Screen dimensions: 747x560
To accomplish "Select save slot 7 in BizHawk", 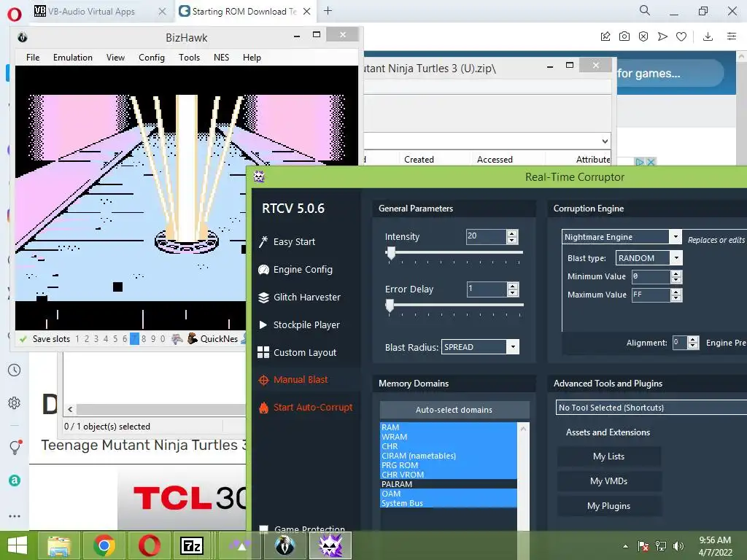I will pos(134,339).
